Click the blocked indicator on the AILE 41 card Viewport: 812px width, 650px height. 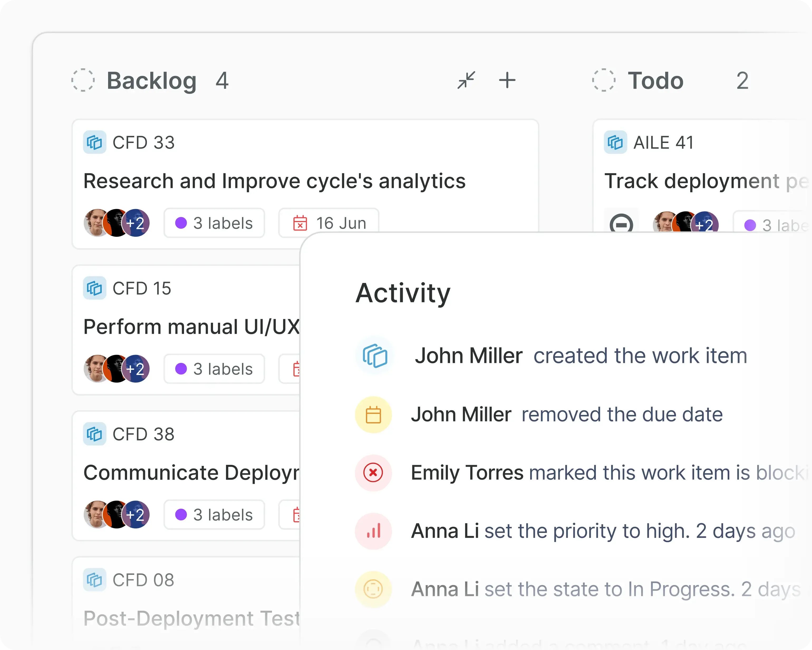click(621, 223)
